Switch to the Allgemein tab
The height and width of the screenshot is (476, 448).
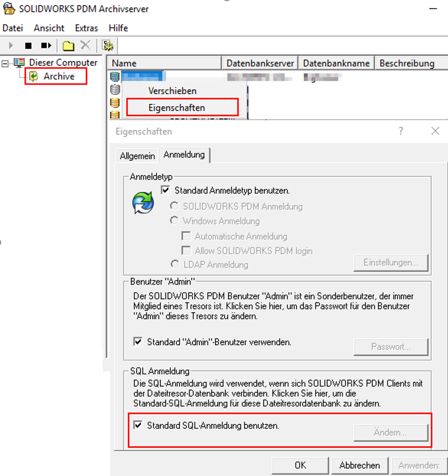pyautogui.click(x=137, y=156)
